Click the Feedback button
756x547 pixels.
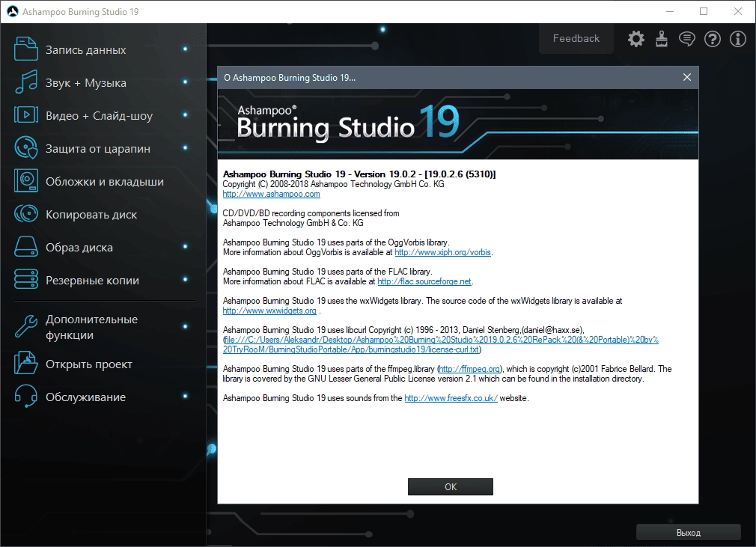click(x=576, y=39)
